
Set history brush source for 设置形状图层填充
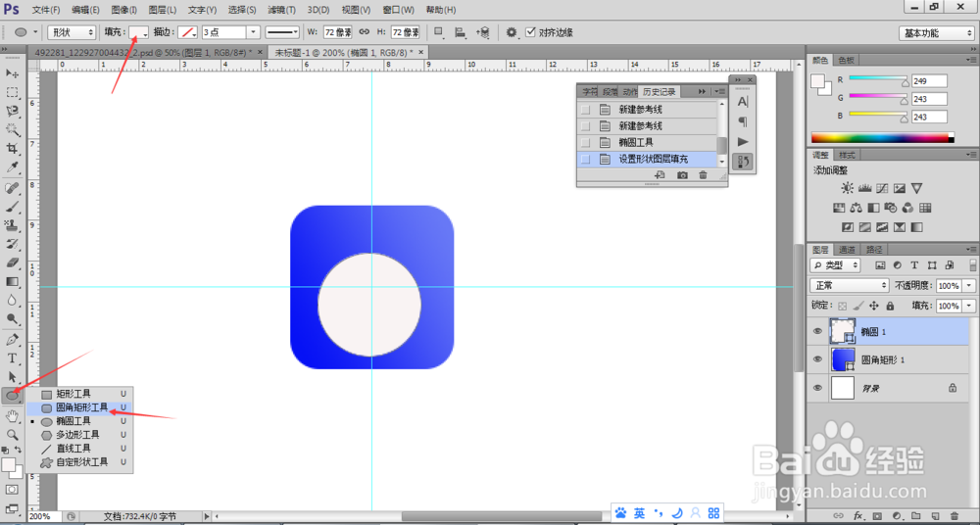pos(585,160)
